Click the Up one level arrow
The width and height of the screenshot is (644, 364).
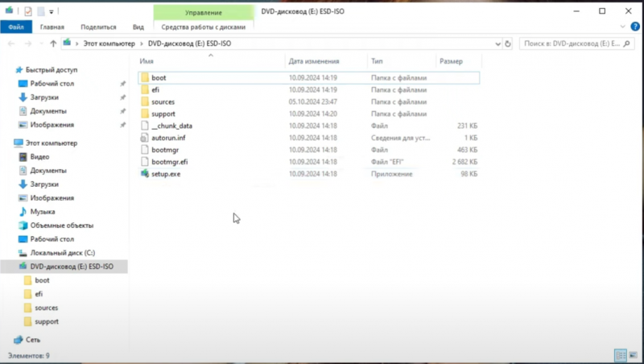[53, 43]
